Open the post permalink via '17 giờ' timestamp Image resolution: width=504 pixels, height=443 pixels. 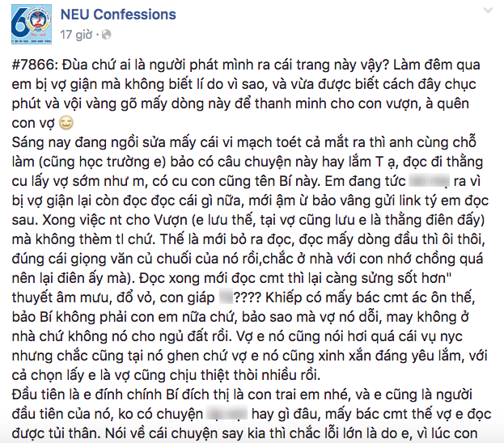click(x=76, y=35)
